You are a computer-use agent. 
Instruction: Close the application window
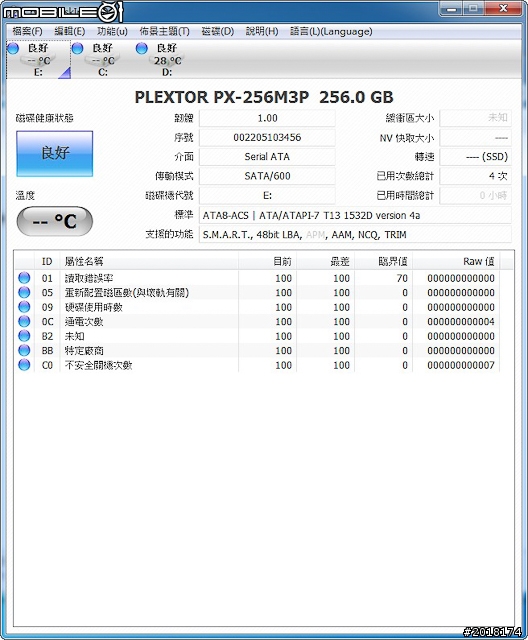click(x=503, y=8)
